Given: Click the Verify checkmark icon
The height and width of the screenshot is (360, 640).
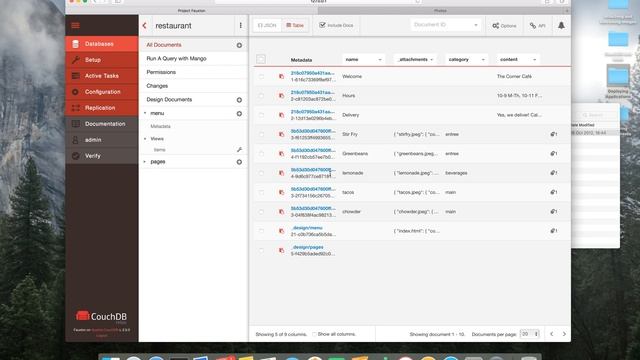Looking at the screenshot, I should 76,156.
